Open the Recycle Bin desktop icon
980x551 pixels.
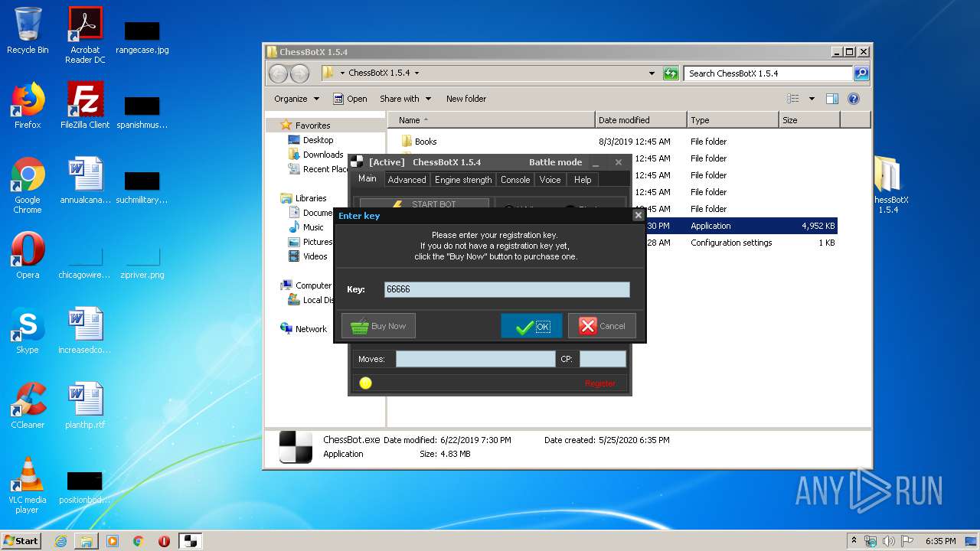point(28,31)
